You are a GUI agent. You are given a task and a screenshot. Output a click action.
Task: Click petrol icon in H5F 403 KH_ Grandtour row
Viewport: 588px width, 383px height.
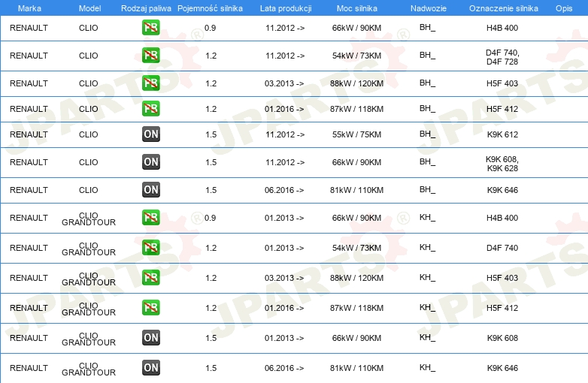(x=150, y=277)
